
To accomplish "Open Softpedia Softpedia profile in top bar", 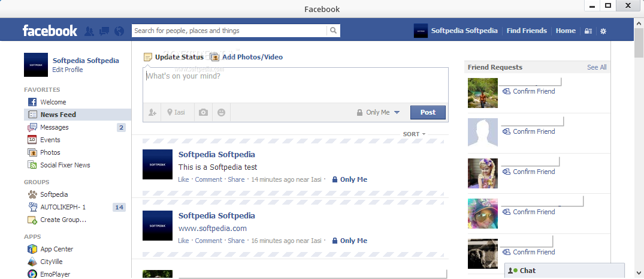I will [x=464, y=31].
